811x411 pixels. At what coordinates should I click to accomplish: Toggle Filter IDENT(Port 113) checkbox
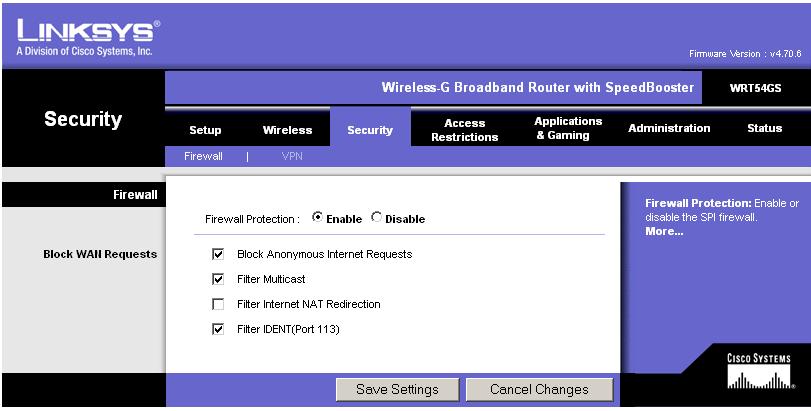(218, 329)
